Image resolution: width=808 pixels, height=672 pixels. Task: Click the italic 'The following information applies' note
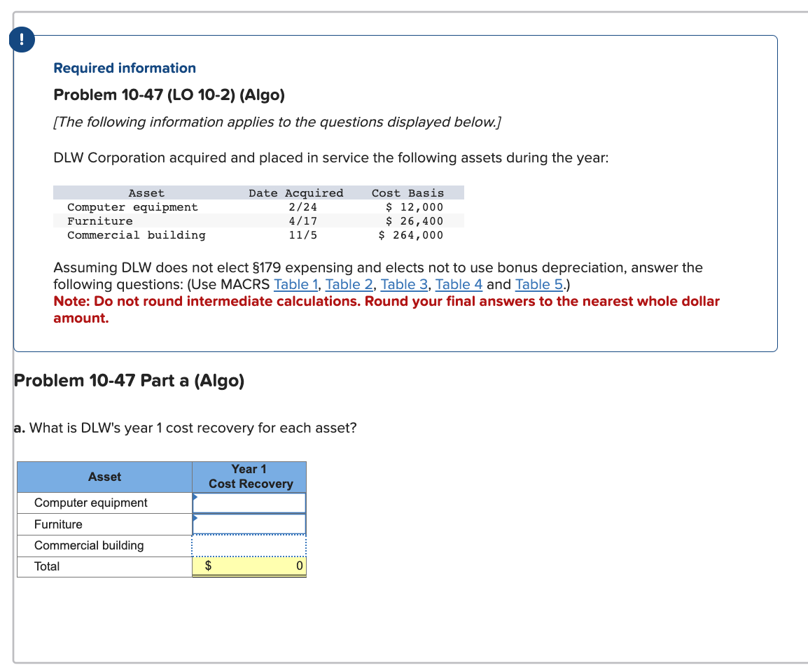[x=277, y=122]
